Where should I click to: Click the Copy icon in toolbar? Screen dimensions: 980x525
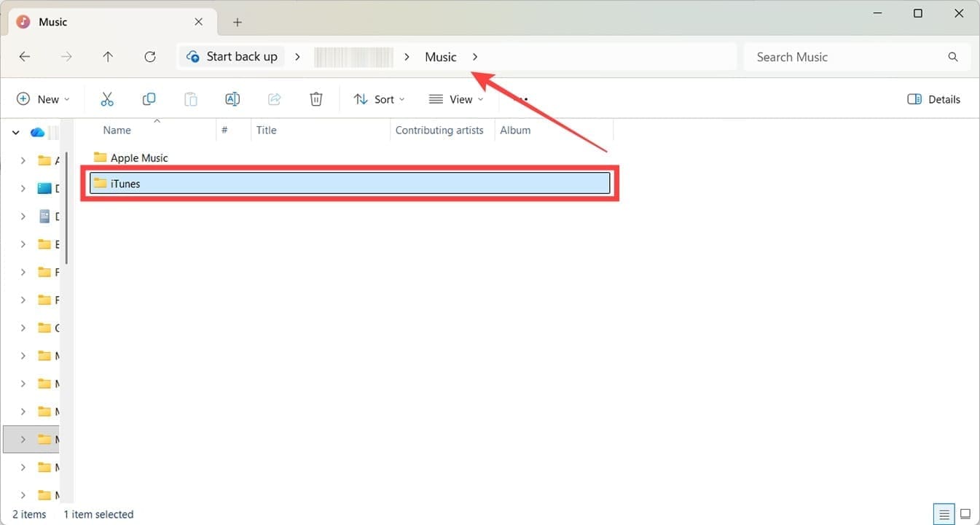[149, 99]
